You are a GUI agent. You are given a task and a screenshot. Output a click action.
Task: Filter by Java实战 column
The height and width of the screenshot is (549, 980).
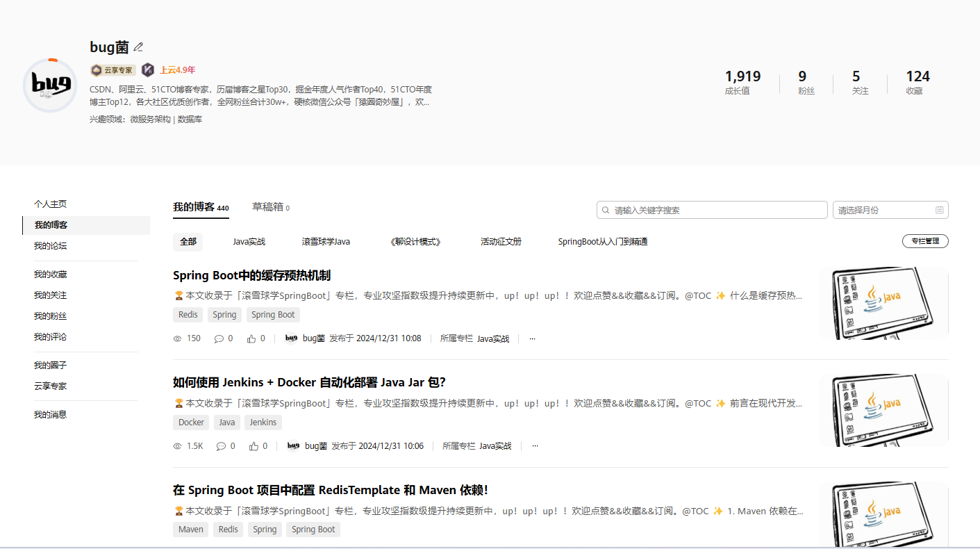coord(249,242)
